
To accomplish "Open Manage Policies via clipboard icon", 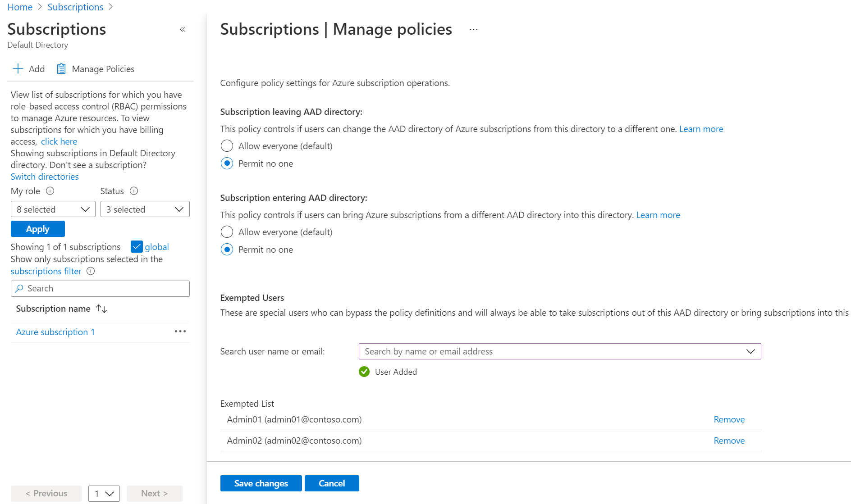I will coord(61,68).
